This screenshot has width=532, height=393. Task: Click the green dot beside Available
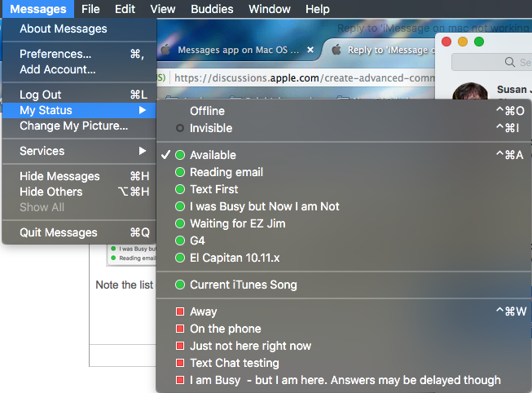click(x=180, y=155)
